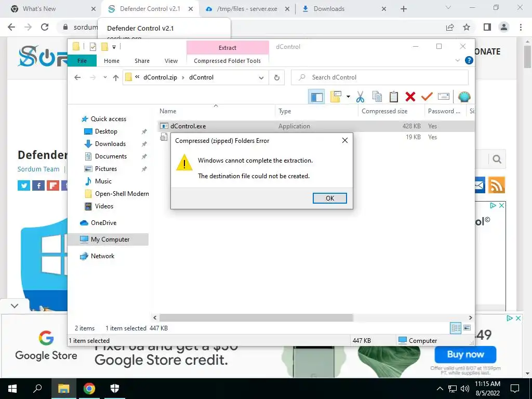Open Chrome's three-dot menu
The height and width of the screenshot is (399, 532).
(x=521, y=27)
